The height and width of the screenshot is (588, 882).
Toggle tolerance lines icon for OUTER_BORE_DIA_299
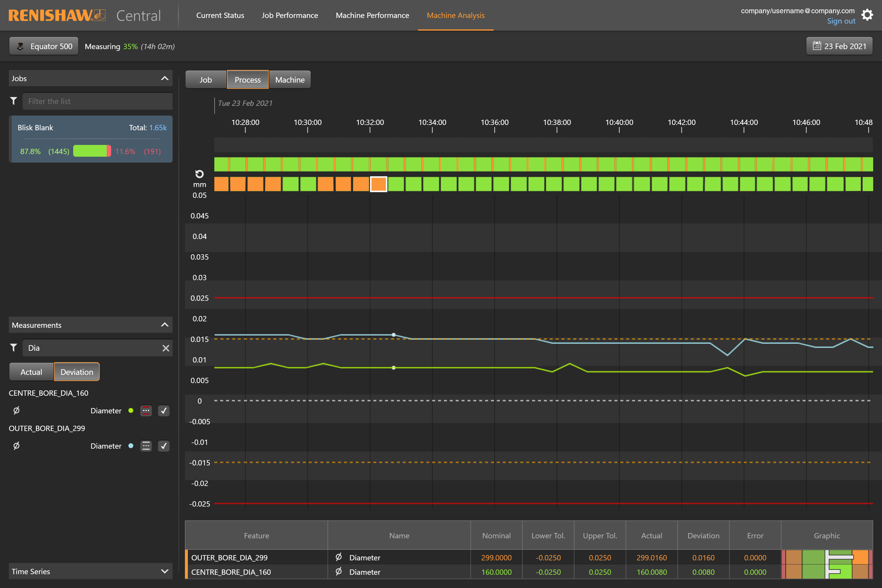click(146, 446)
